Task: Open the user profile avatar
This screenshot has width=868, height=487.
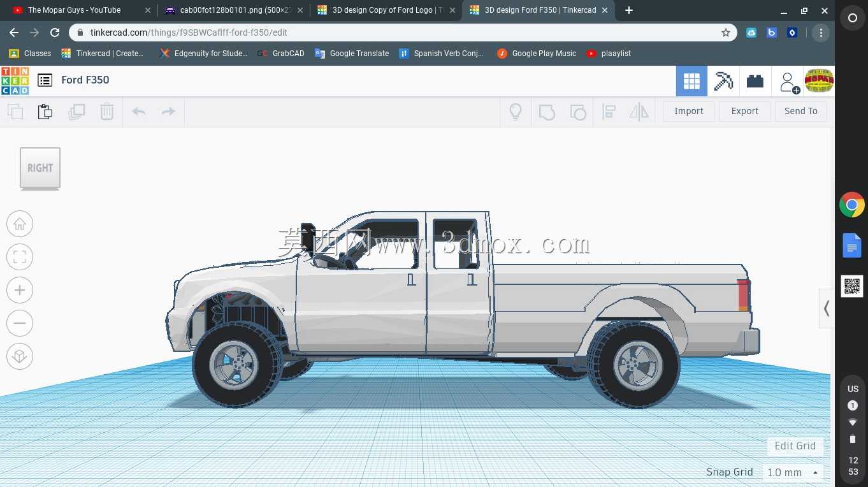Action: point(819,81)
